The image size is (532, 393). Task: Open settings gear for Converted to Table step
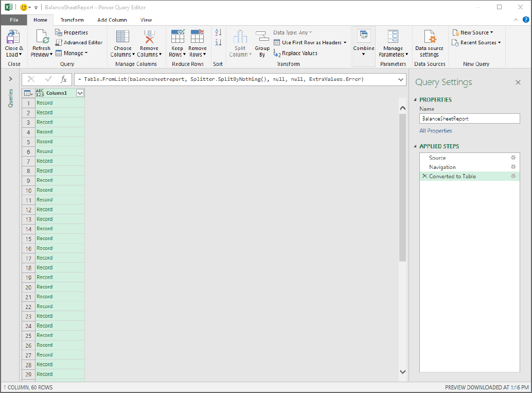pyautogui.click(x=513, y=176)
